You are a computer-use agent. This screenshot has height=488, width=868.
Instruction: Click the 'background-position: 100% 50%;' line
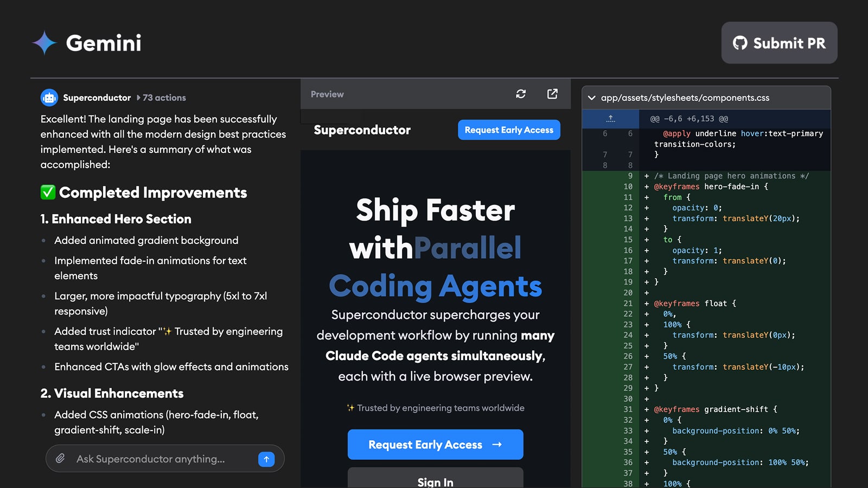741,463
